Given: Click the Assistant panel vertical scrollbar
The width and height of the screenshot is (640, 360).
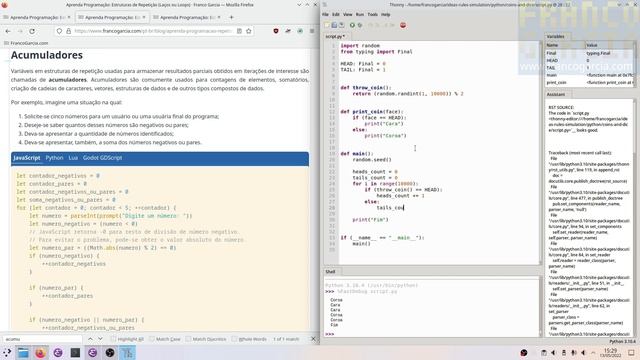Looking at the screenshot, I should pyautogui.click(x=635, y=217).
